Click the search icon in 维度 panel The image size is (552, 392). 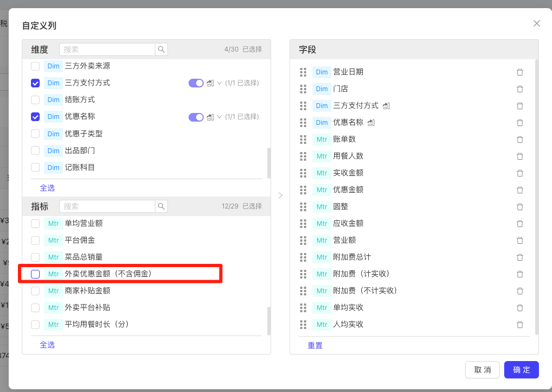(161, 49)
